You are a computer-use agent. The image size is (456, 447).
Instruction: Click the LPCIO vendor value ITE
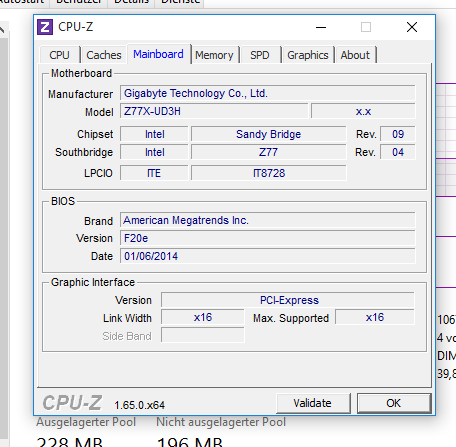[154, 173]
